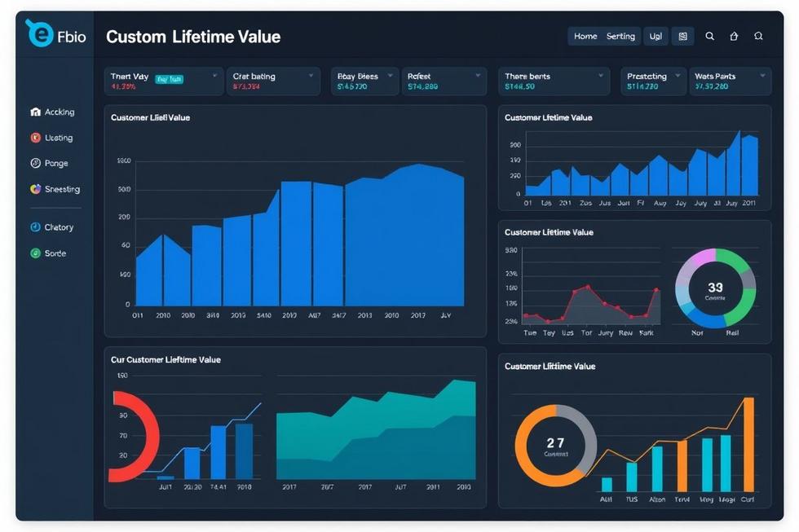Open the Serting menu item

pos(620,36)
